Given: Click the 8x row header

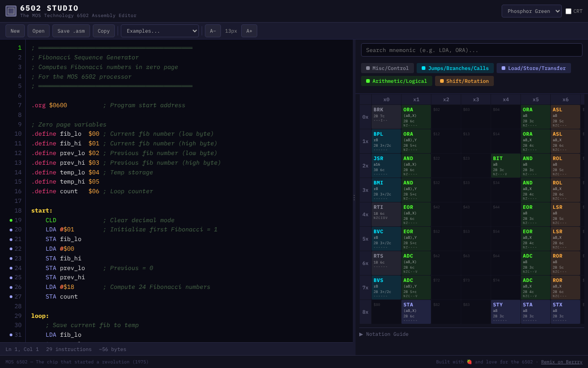Looking at the screenshot, I should tap(365, 312).
